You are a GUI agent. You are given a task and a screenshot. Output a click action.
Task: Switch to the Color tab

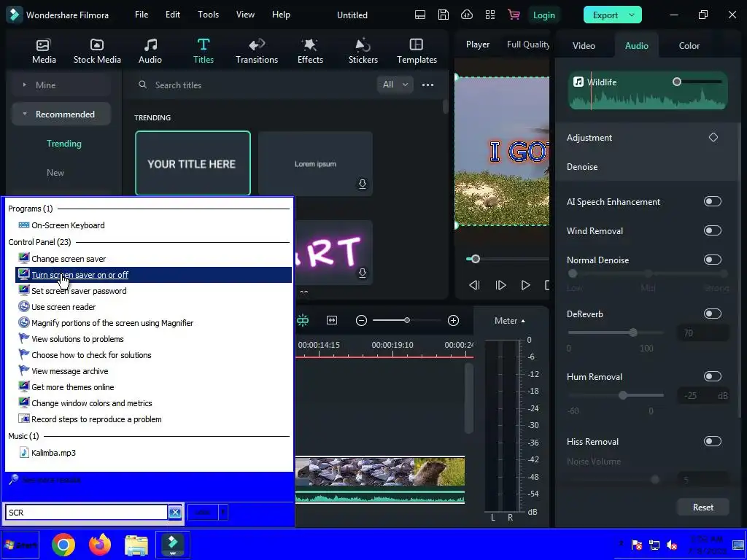click(x=689, y=46)
